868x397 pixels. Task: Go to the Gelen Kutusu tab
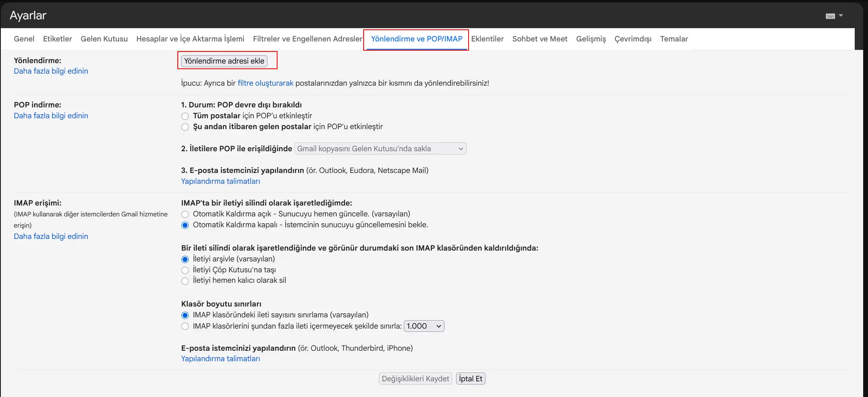104,39
